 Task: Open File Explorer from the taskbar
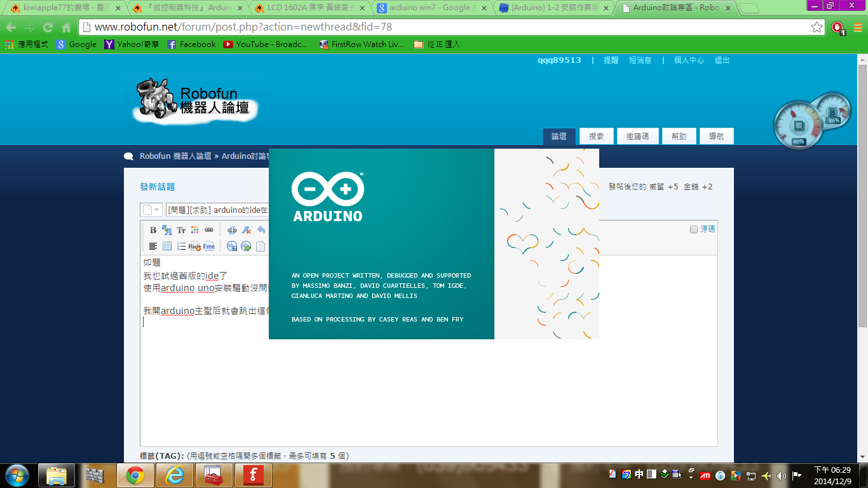click(57, 475)
